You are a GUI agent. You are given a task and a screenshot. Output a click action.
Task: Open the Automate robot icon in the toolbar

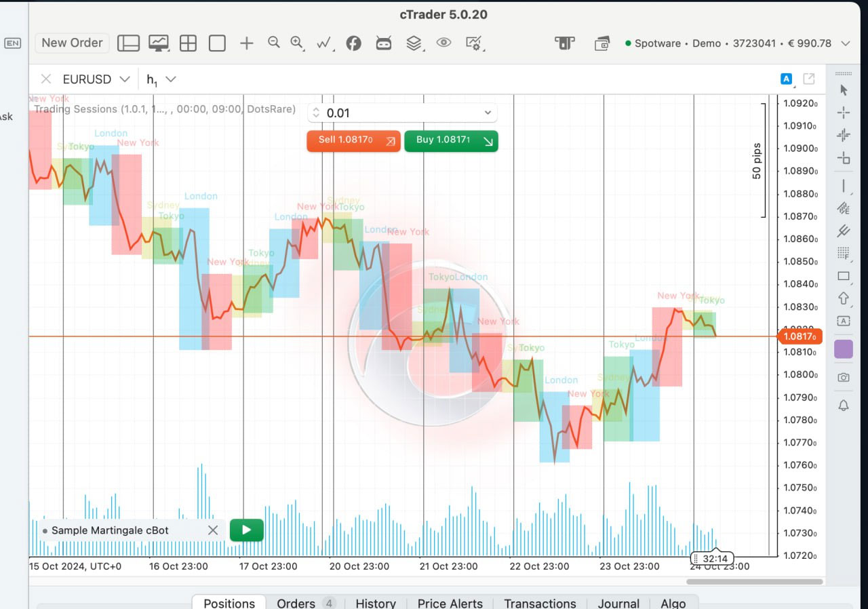pyautogui.click(x=383, y=42)
